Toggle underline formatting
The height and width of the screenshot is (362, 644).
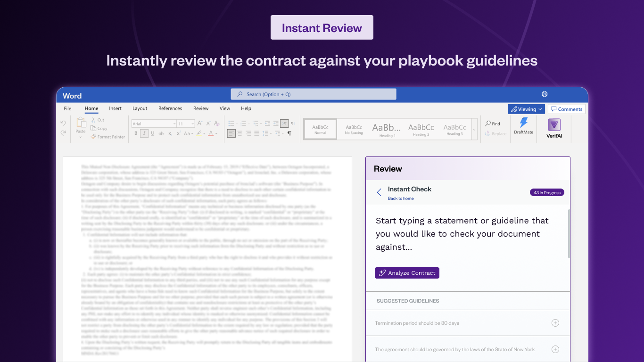coord(153,133)
